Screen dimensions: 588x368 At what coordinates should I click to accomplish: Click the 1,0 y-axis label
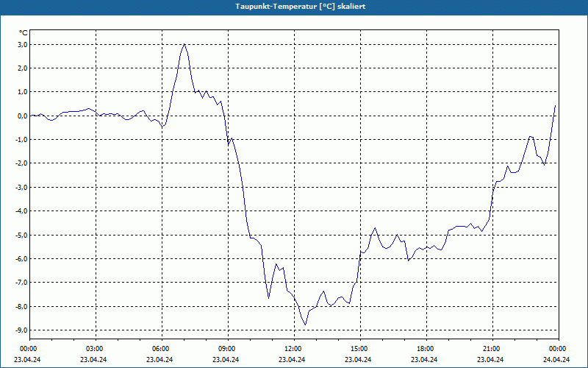pyautogui.click(x=23, y=92)
